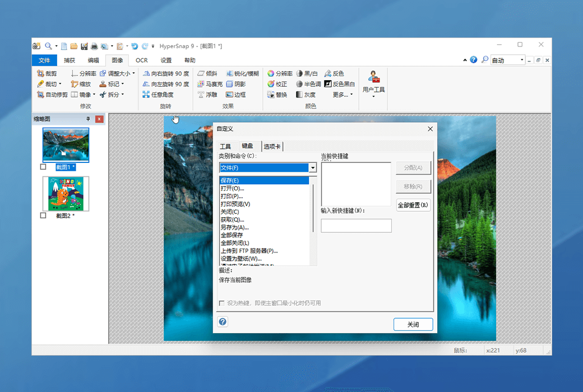Viewport: 583px width, 392px height.
Task: Check the box under 截图2 thumbnail
Action: (43, 216)
